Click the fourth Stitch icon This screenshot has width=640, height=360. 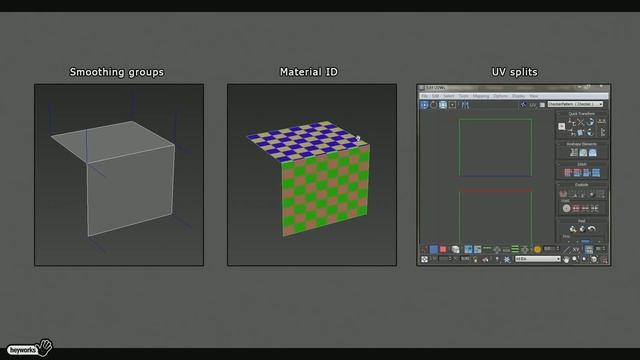click(596, 173)
